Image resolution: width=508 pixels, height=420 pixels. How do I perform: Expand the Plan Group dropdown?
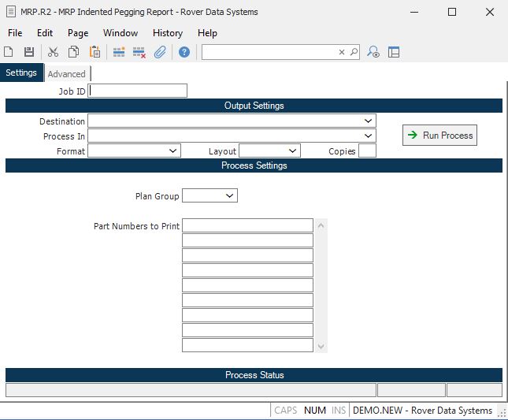click(x=230, y=195)
